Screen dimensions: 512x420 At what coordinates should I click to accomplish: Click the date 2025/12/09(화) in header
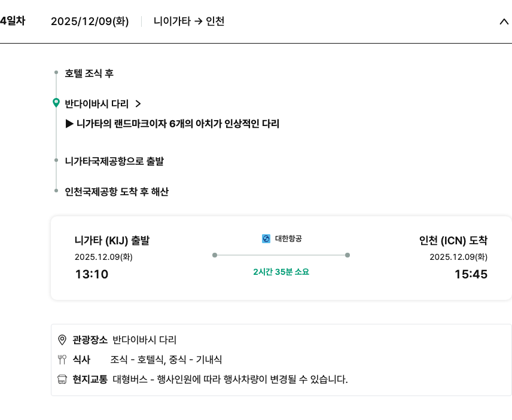pos(90,22)
